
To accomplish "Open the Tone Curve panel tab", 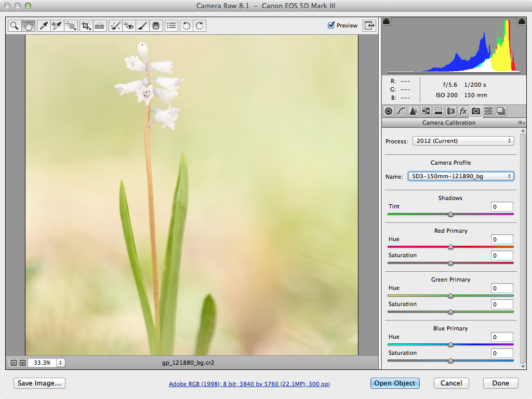I will click(x=401, y=111).
